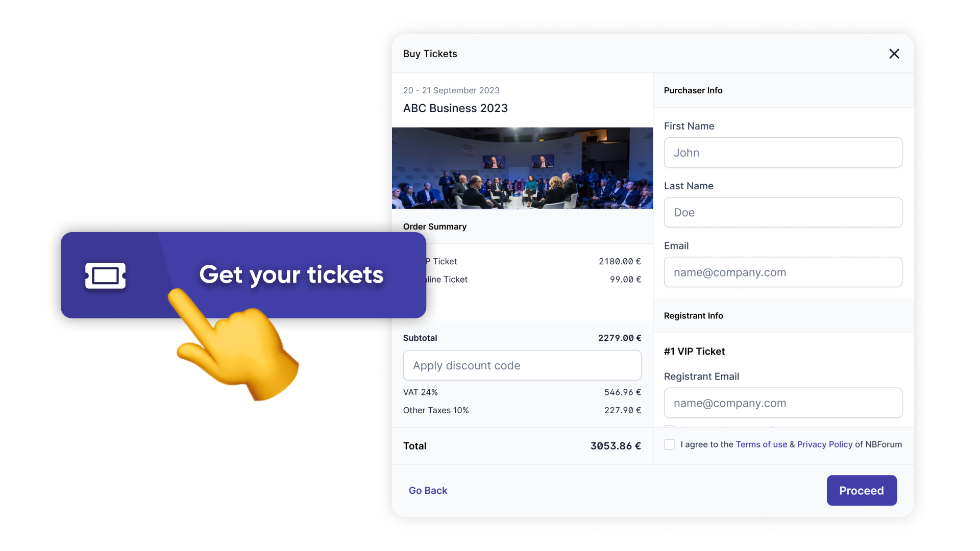Click the purchaser Email input field
The image size is (980, 551).
[783, 272]
